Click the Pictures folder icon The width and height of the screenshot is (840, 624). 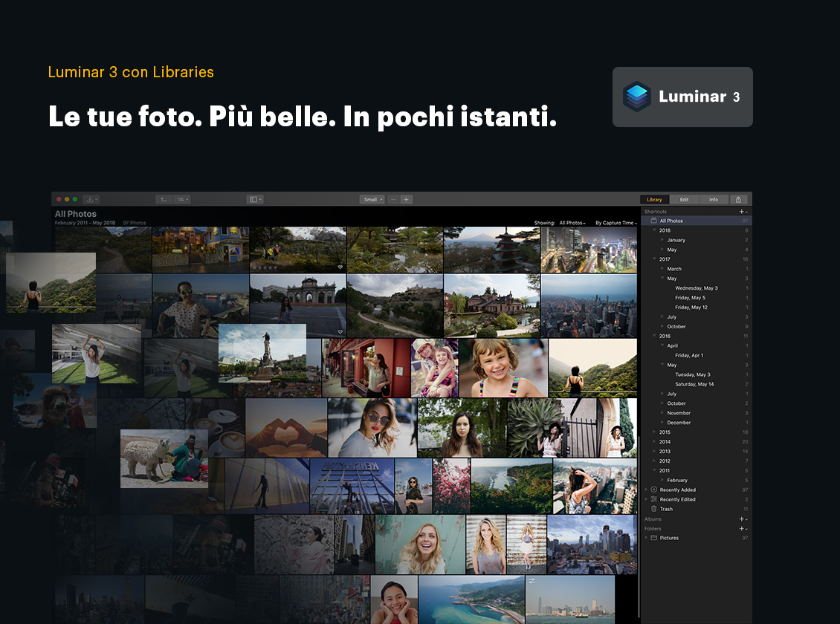point(654,538)
